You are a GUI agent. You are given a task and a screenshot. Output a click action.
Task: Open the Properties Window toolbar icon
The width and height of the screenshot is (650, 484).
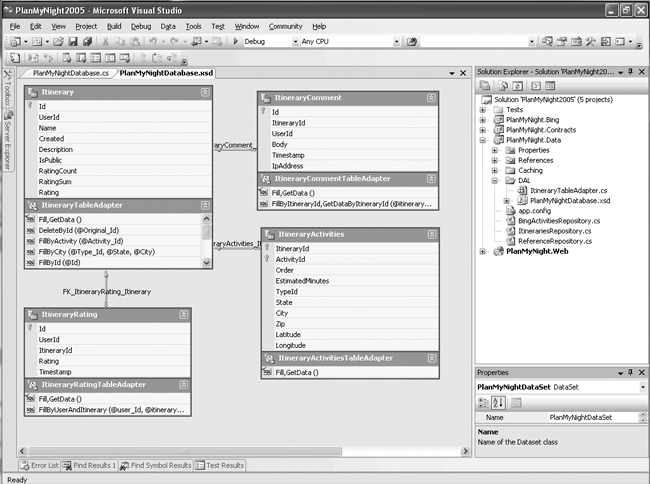562,41
